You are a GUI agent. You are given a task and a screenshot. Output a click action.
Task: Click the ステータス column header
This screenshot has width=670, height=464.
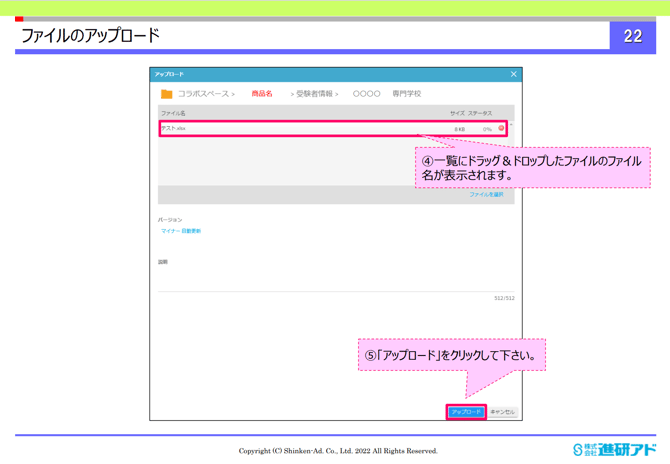pos(480,113)
